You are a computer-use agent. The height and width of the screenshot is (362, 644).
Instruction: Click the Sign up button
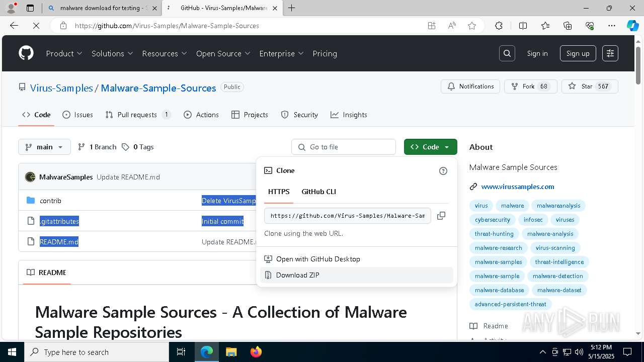pyautogui.click(x=578, y=53)
